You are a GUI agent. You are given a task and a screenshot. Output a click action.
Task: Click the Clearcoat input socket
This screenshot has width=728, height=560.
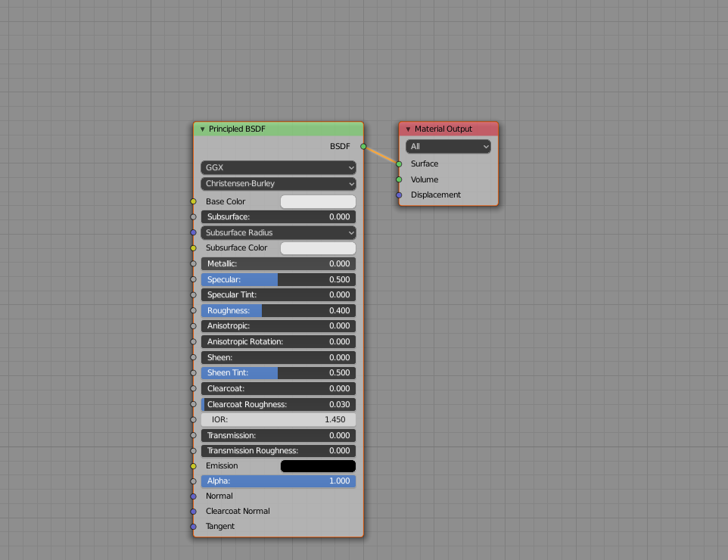point(193,389)
